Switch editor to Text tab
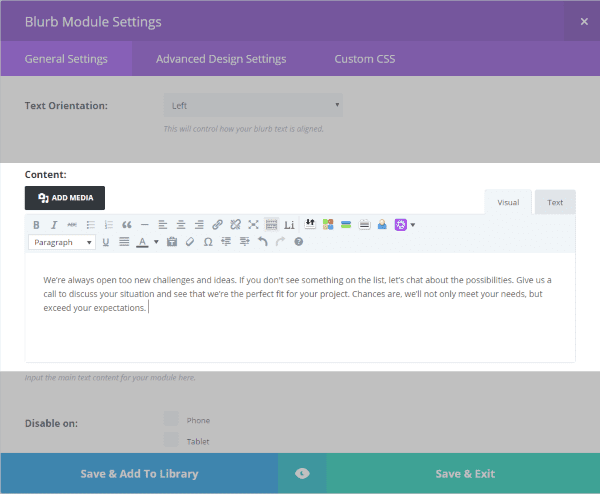Viewport: 600px width, 494px height. (x=555, y=202)
